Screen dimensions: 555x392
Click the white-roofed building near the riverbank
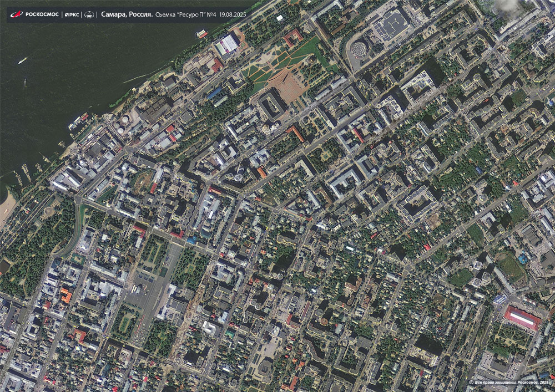(x=228, y=44)
